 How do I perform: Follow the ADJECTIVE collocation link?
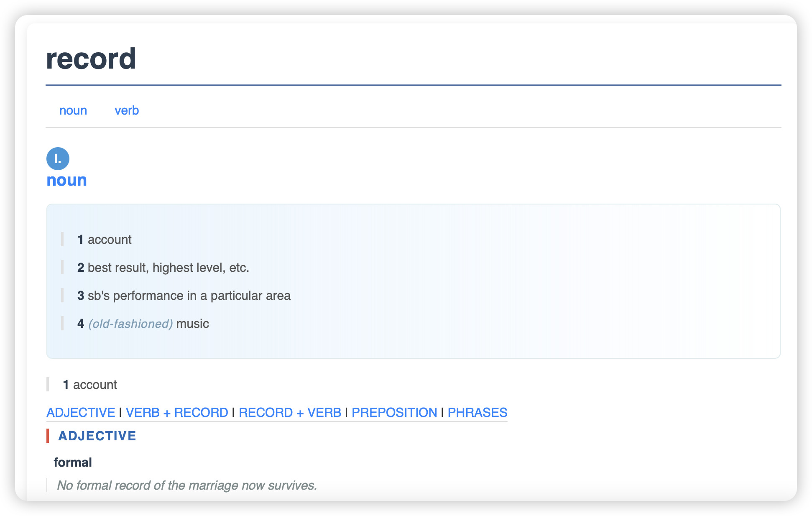click(x=81, y=413)
